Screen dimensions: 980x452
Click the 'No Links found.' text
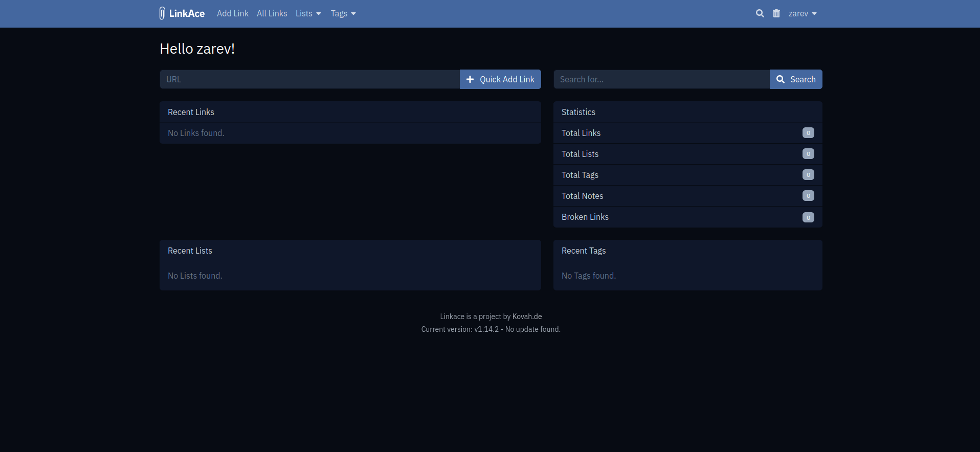click(196, 133)
